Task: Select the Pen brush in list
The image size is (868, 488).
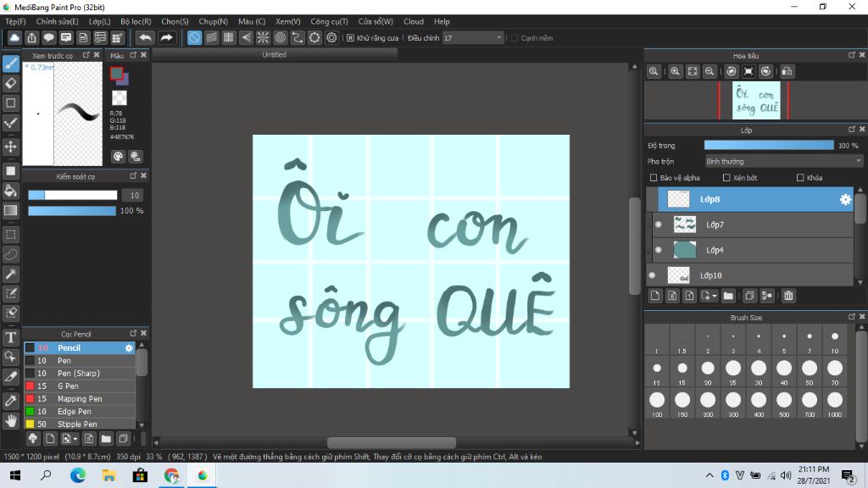Action: click(79, 361)
